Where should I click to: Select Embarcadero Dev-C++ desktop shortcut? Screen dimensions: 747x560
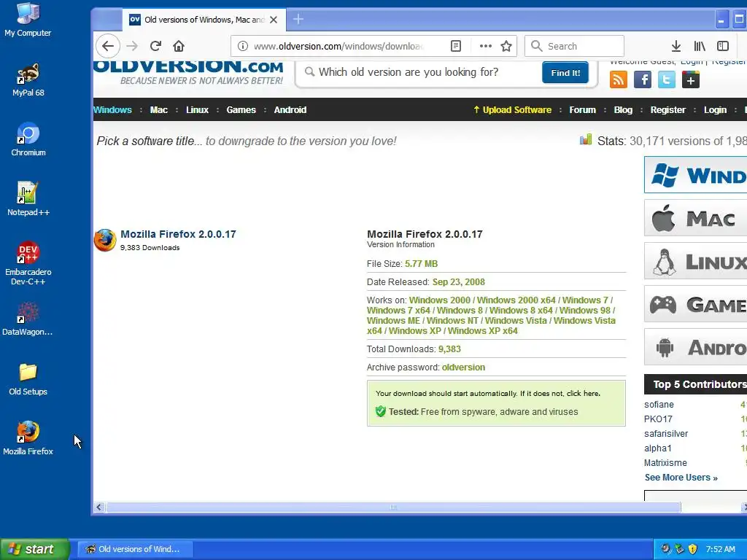pyautogui.click(x=28, y=263)
